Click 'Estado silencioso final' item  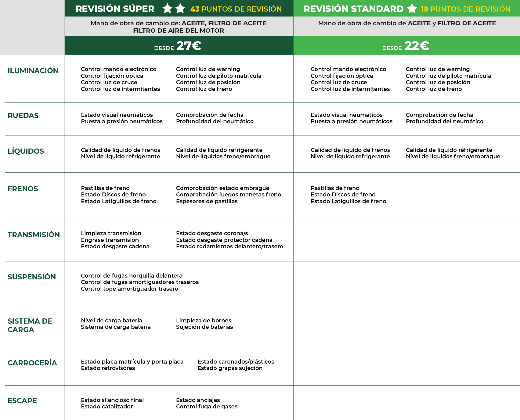click(112, 400)
